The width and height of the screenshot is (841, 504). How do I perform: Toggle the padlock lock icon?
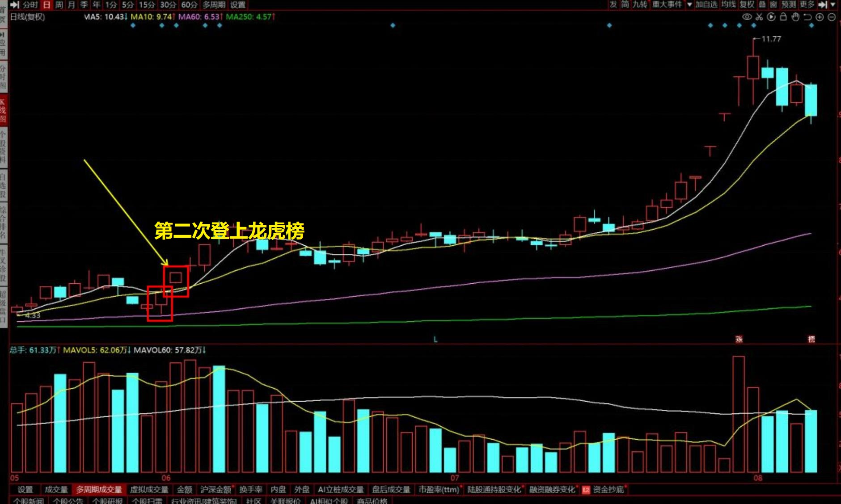tap(783, 17)
